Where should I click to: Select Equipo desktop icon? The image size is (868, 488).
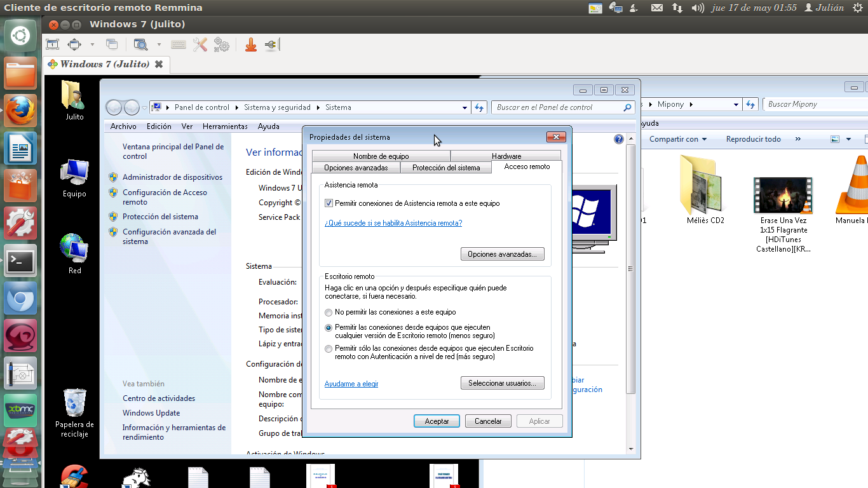[74, 178]
